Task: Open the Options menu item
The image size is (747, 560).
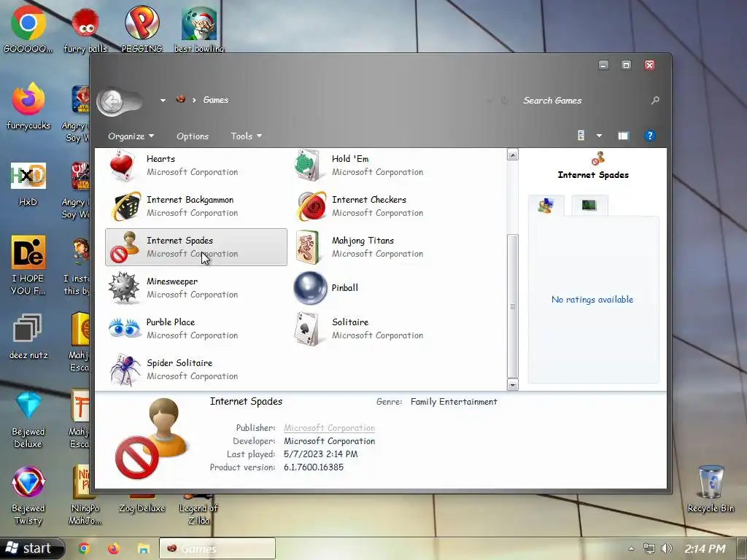Action: click(193, 136)
